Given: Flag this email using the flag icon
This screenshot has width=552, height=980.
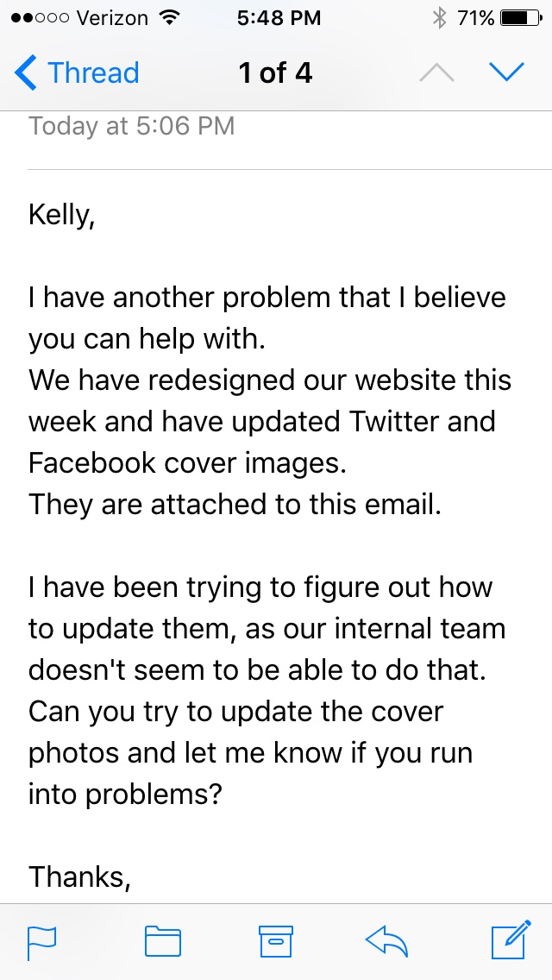Looking at the screenshot, I should click(42, 942).
